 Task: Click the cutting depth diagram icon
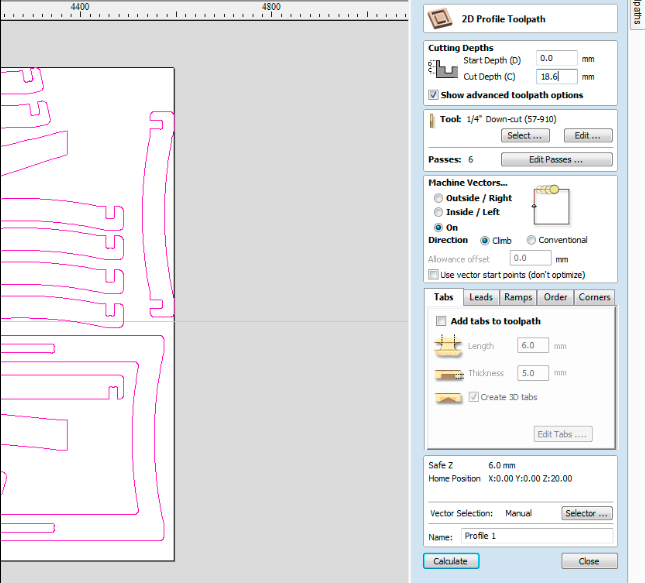[443, 69]
